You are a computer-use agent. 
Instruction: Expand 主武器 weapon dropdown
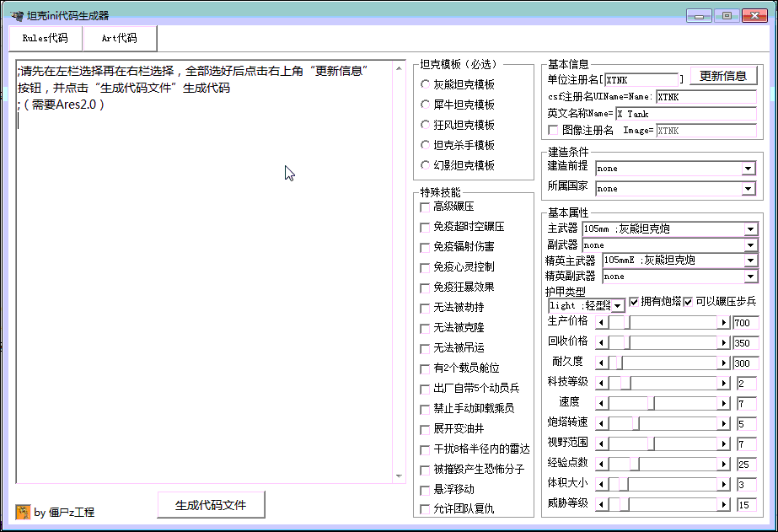click(x=751, y=228)
